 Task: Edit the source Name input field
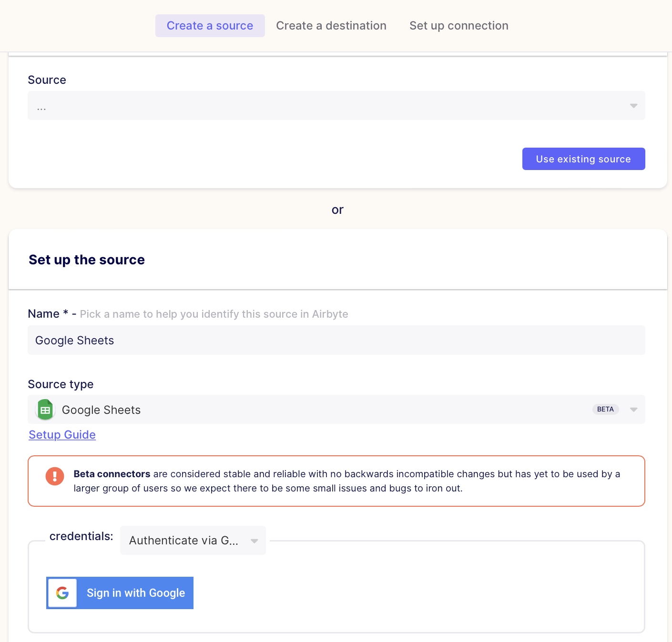[x=336, y=340]
